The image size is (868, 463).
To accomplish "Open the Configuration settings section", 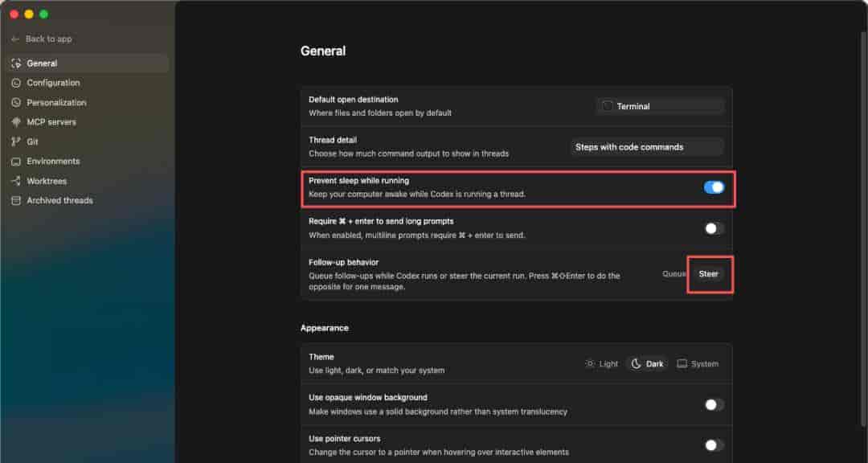I will point(88,83).
